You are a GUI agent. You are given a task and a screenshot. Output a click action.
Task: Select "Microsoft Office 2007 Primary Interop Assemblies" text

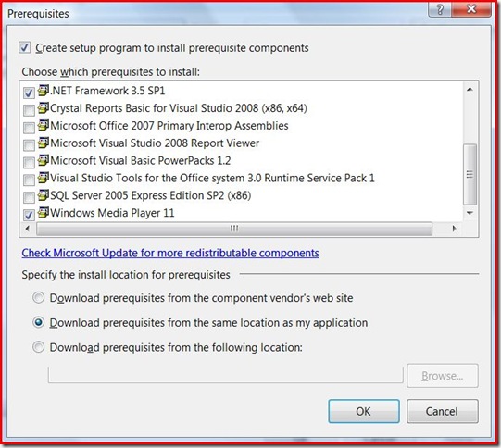pyautogui.click(x=169, y=126)
